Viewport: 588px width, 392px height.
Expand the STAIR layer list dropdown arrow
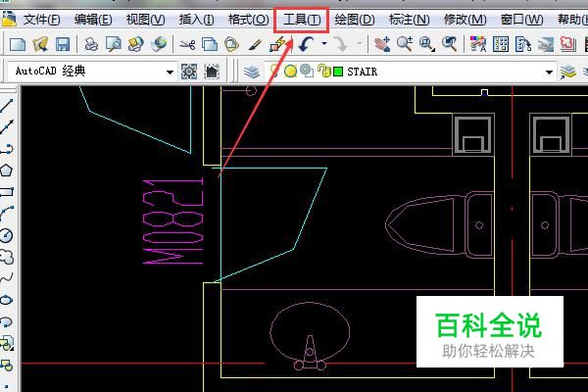(x=549, y=72)
